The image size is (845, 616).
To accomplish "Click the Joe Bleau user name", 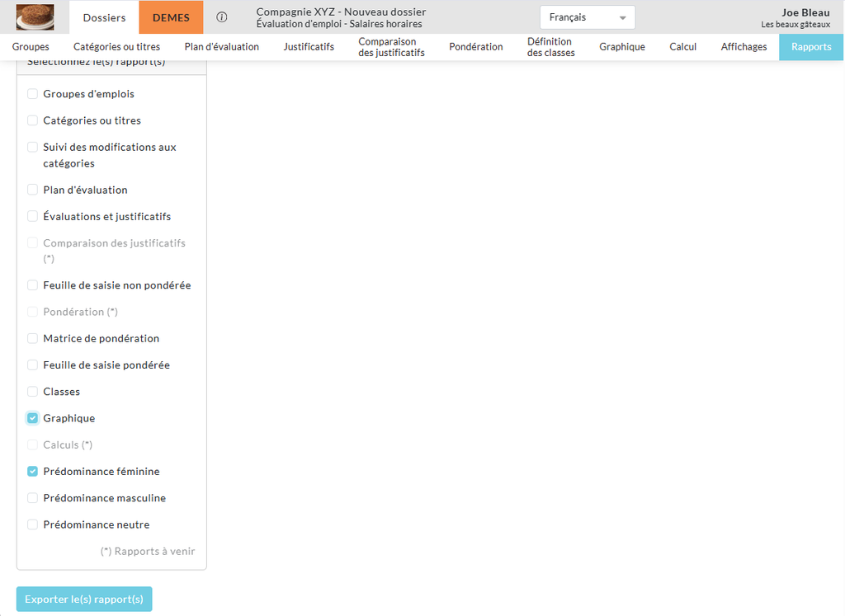I will point(805,12).
